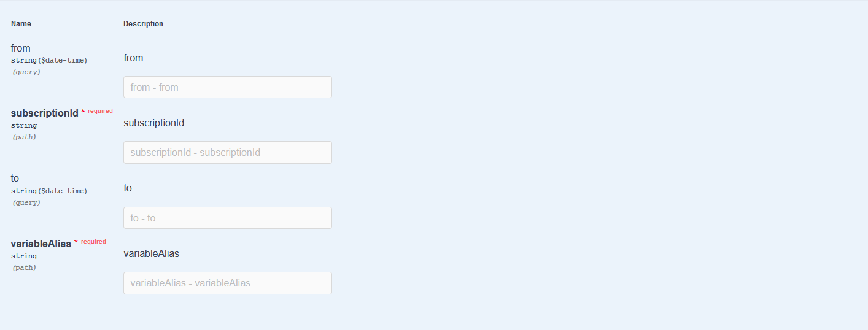Focus the subscriptionId text input box
The width and height of the screenshot is (868, 330).
(x=227, y=152)
